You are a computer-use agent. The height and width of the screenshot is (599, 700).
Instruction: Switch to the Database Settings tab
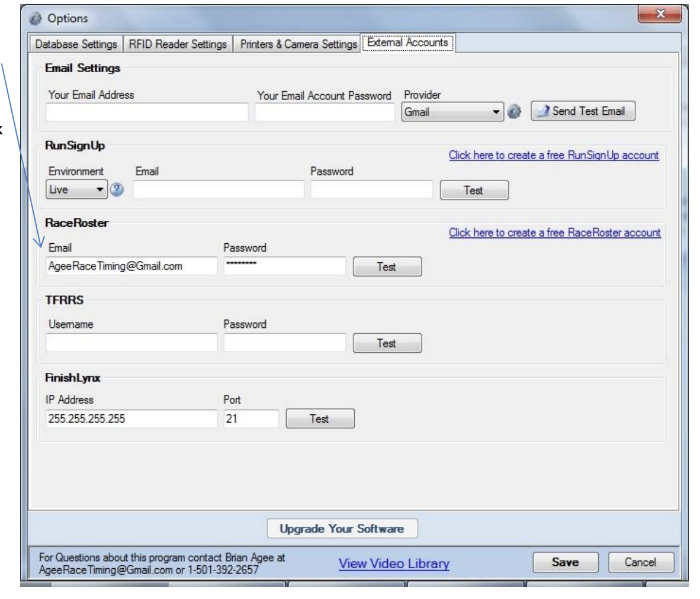pos(76,44)
